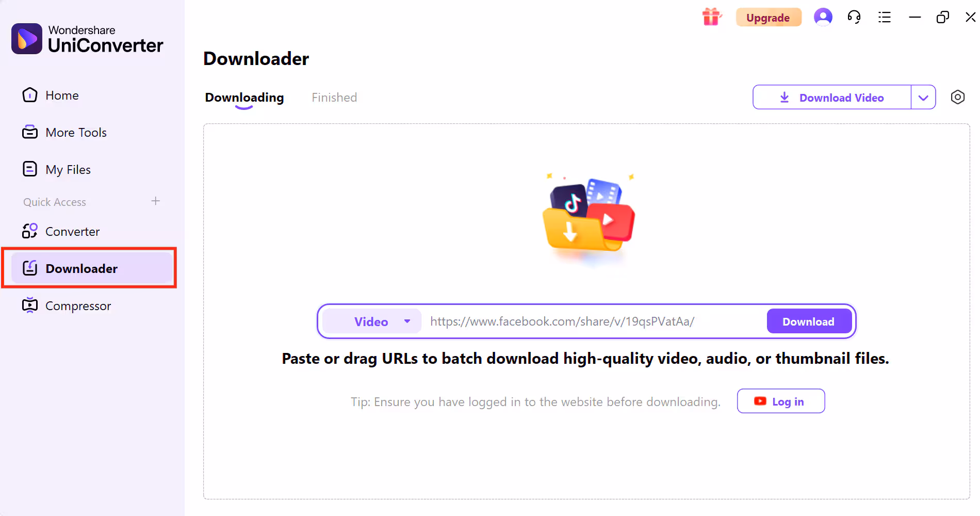The width and height of the screenshot is (980, 516).
Task: Open Compressor from Quick Access
Action: click(67, 306)
